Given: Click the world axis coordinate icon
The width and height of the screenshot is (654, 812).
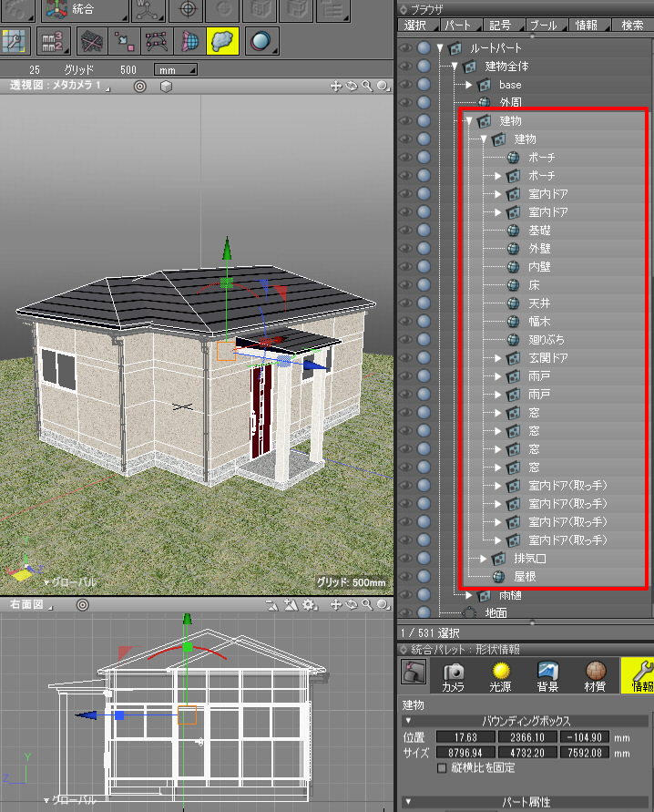Looking at the screenshot, I should coord(148,9).
